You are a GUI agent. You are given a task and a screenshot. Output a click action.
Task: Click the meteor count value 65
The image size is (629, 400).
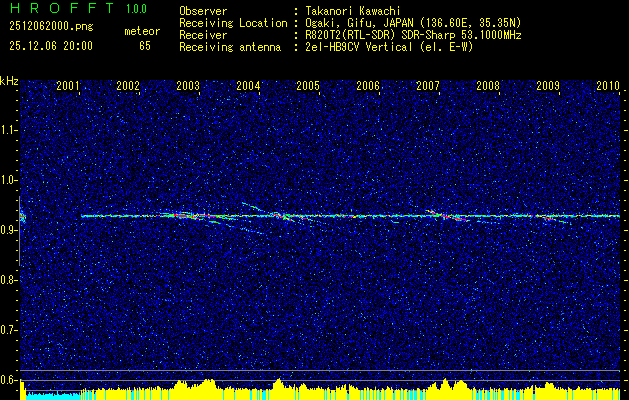(x=145, y=46)
